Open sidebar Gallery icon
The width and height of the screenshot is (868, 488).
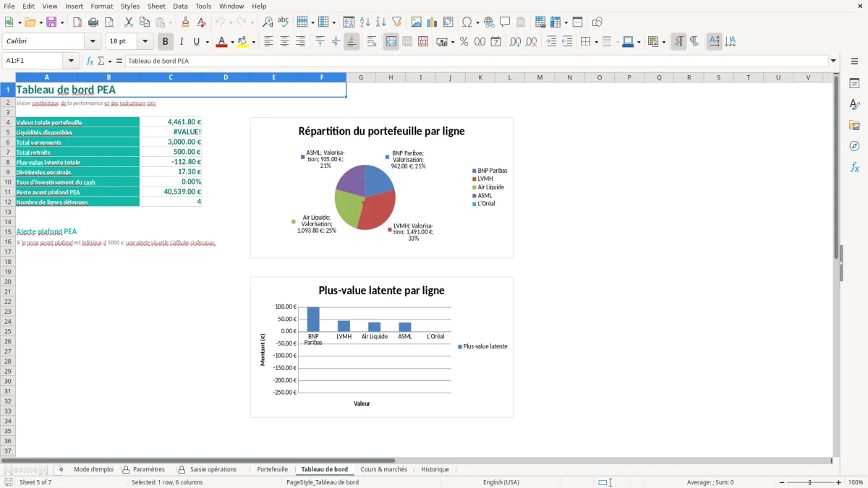(854, 126)
